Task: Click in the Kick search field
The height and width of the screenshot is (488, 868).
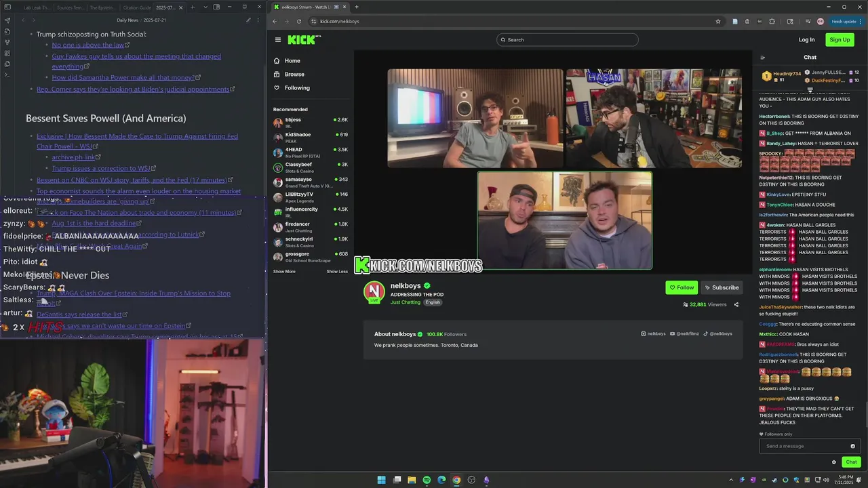Action: pos(567,39)
